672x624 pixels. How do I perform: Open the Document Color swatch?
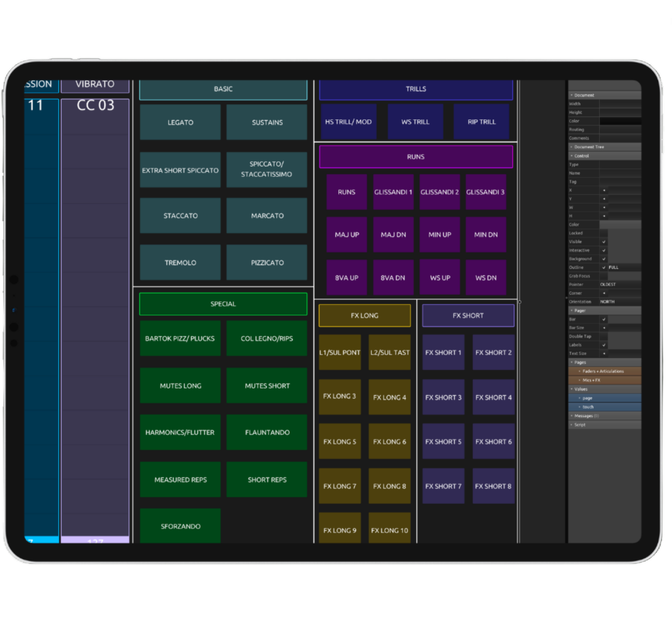(x=620, y=121)
